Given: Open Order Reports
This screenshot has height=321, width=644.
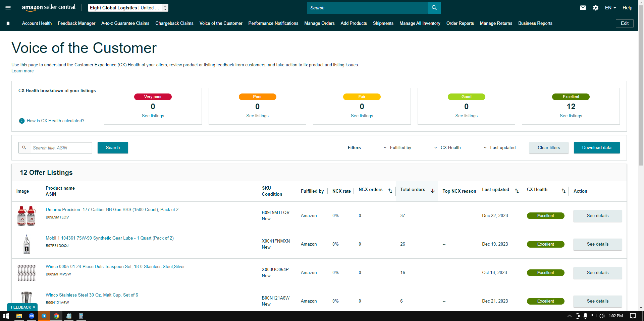Looking at the screenshot, I should click(460, 23).
